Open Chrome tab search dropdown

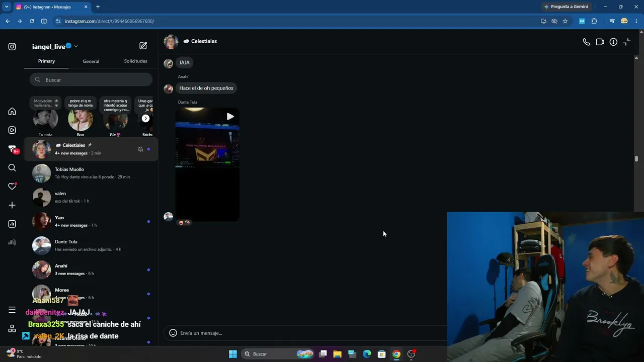pos(7,7)
